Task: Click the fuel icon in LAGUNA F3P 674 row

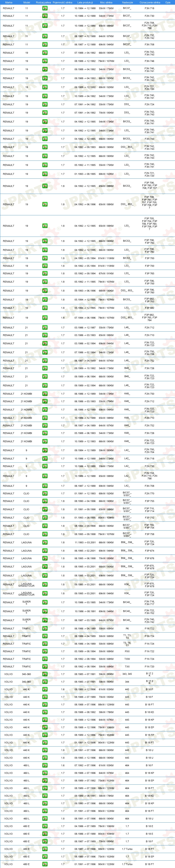Action: pyautogui.click(x=45, y=551)
